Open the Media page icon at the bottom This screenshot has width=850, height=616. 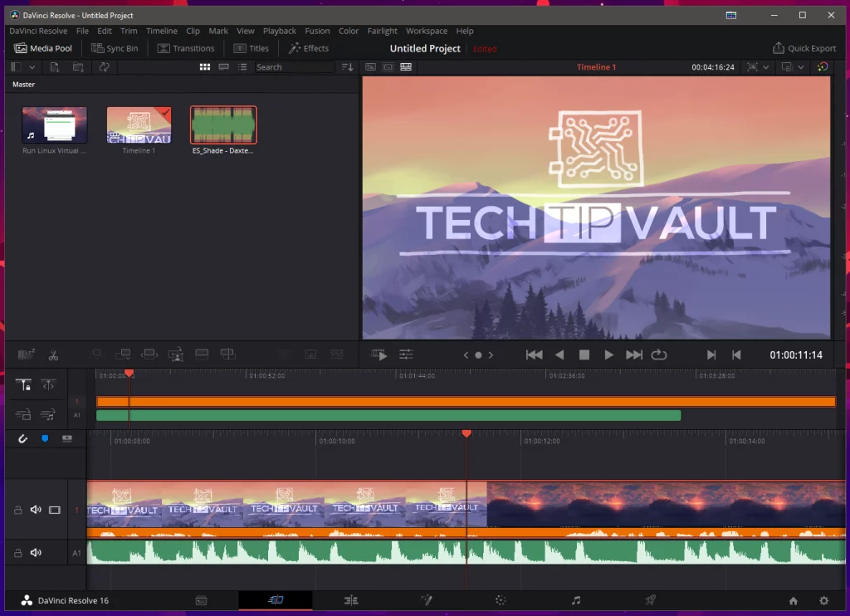pos(201,600)
